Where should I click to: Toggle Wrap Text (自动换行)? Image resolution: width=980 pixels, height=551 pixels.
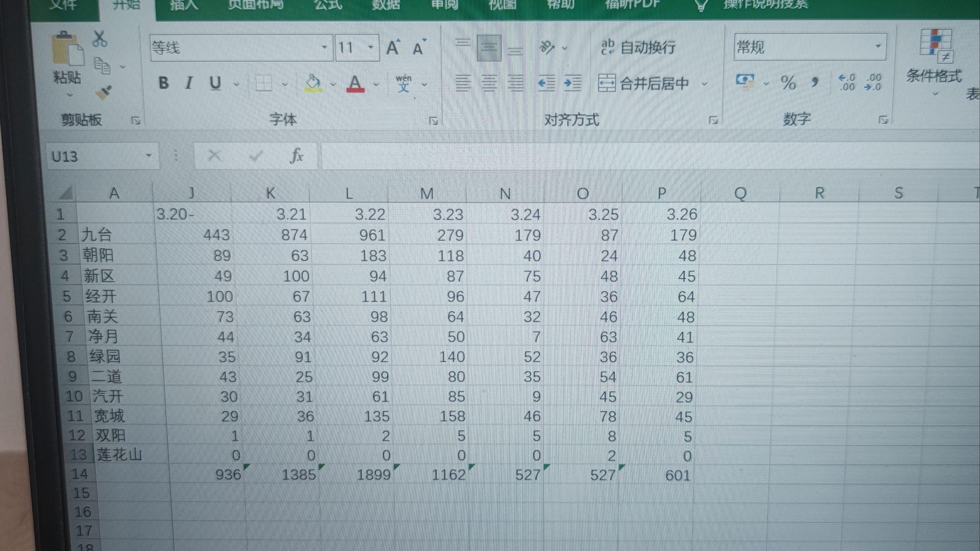[x=638, y=47]
